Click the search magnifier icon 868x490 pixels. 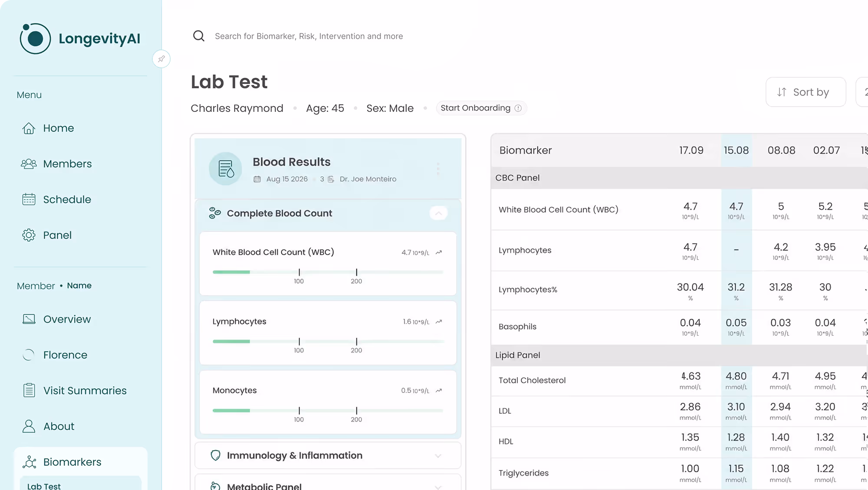pyautogui.click(x=199, y=36)
